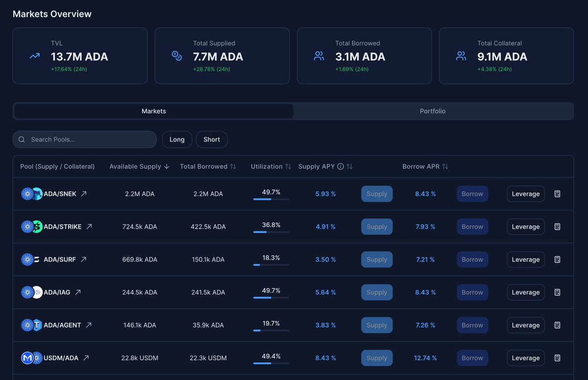The height and width of the screenshot is (380, 588).
Task: Open Leverage for ADA/SURF
Action: [x=526, y=260]
